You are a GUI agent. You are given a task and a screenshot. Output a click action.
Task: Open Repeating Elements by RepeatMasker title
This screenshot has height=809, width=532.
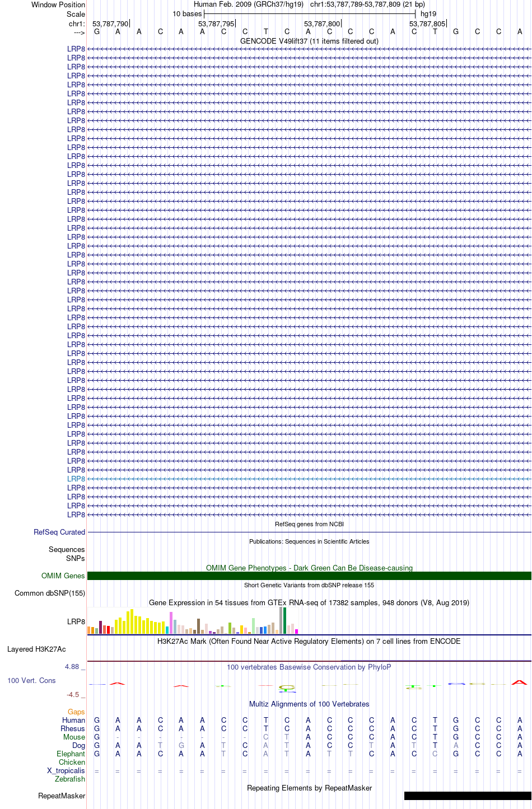309,788
